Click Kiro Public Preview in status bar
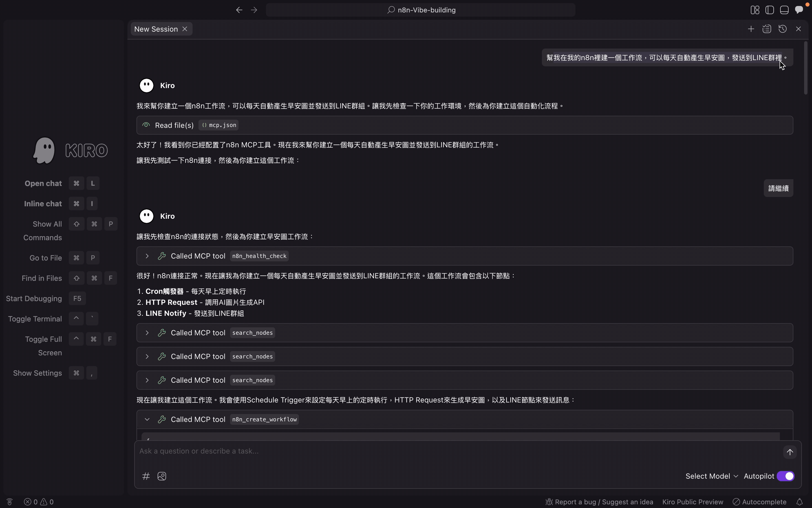 (x=692, y=502)
